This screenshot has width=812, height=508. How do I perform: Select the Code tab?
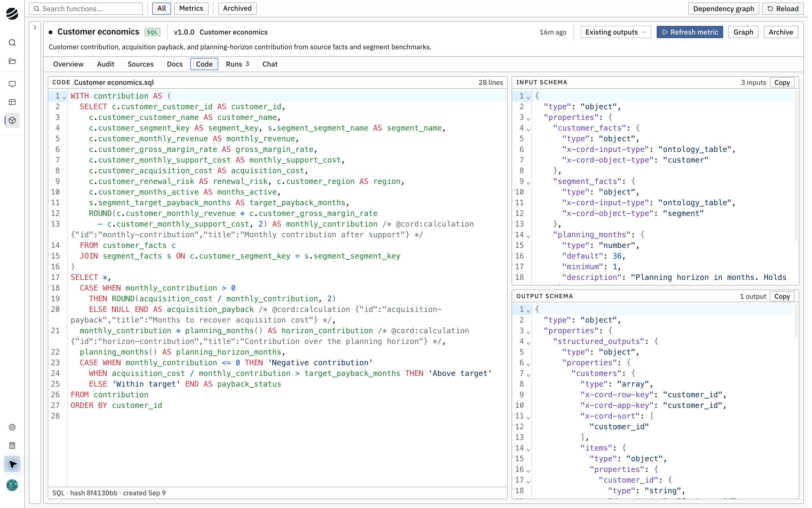[x=204, y=64]
